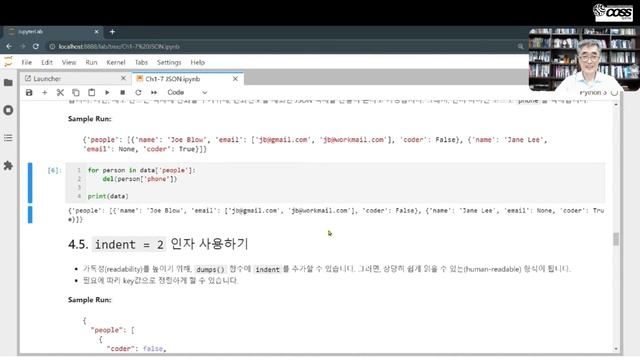Go back with the browser back arrow
This screenshot has height=360, width=640.
point(9,47)
